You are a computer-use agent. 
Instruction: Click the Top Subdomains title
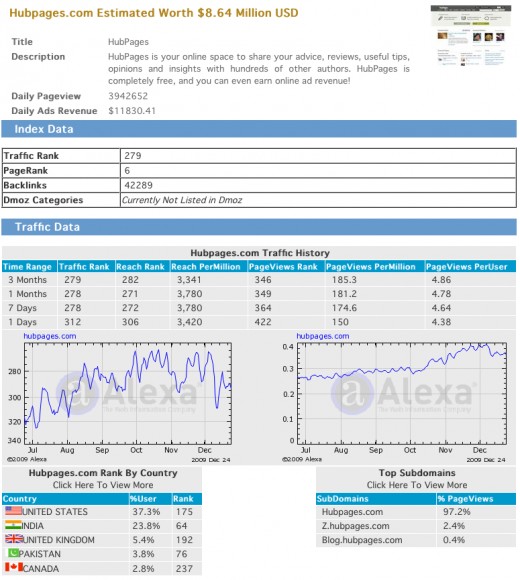(417, 473)
